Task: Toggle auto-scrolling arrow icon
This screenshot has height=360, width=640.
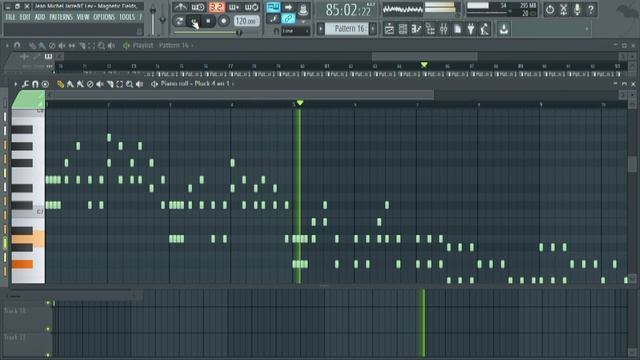Action: [288, 7]
